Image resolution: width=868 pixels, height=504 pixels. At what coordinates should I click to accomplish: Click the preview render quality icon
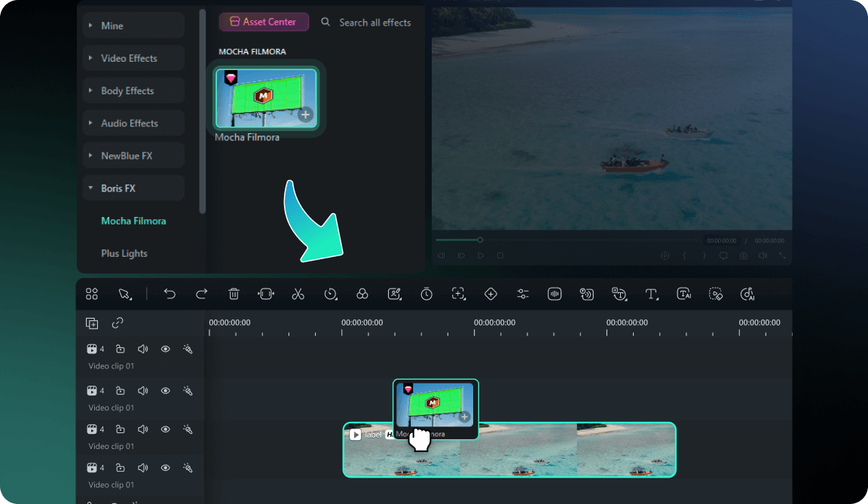click(x=665, y=255)
